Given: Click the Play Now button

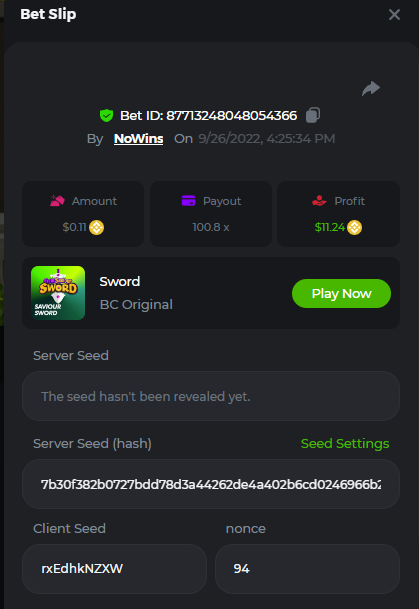Looking at the screenshot, I should tap(341, 294).
